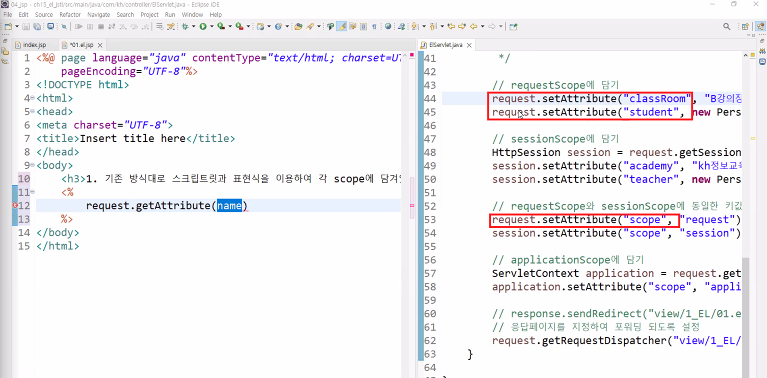Open the Window menu
The height and width of the screenshot is (378, 767).
point(192,15)
